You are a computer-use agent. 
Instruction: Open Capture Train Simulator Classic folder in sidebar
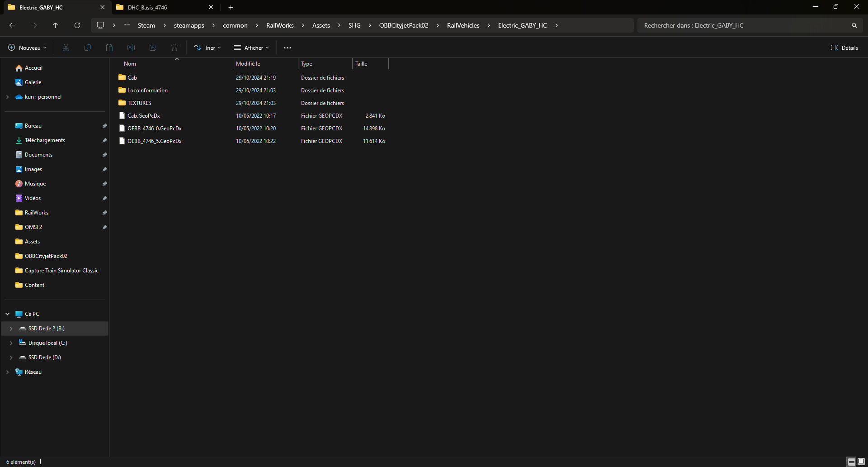(57, 271)
